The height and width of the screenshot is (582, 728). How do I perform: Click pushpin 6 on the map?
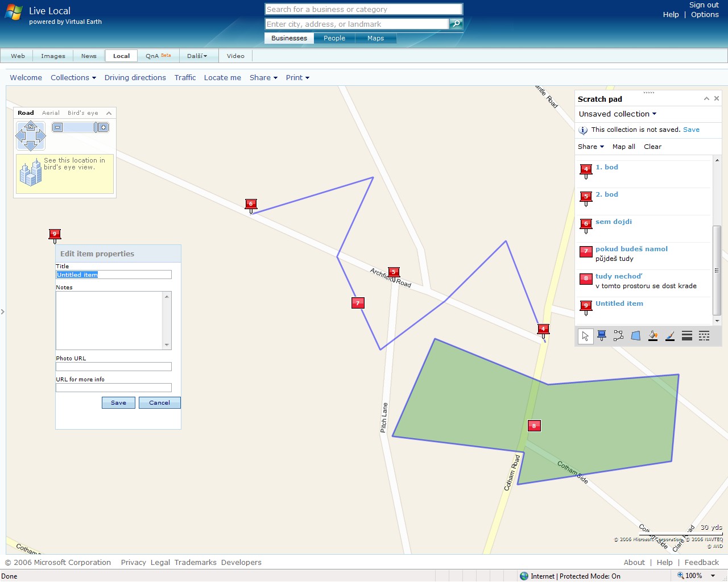point(251,206)
